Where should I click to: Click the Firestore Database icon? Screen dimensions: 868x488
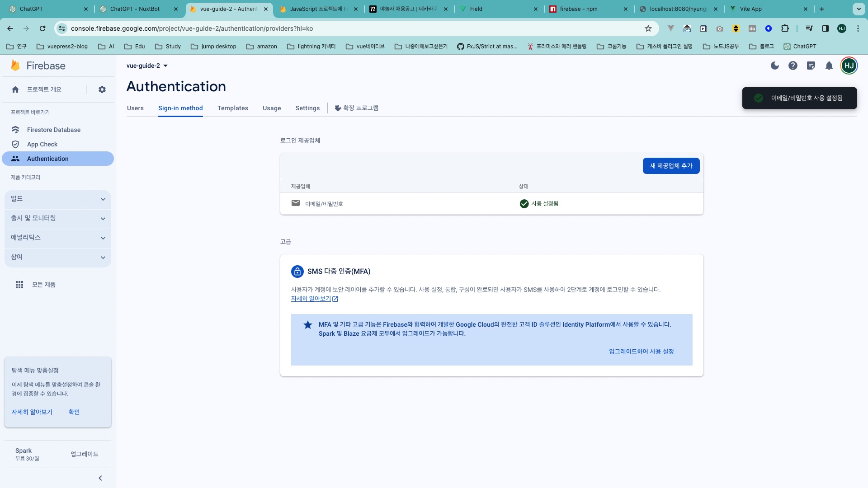tap(15, 130)
